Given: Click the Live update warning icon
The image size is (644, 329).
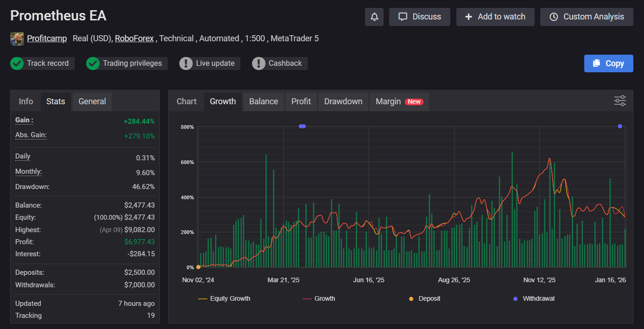Looking at the screenshot, I should pyautogui.click(x=186, y=63).
